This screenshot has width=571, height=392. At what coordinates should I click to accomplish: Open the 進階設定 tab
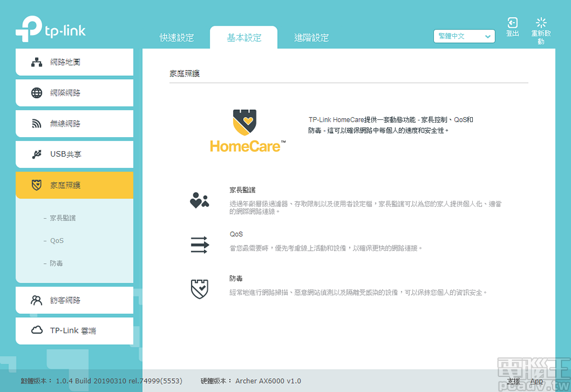(311, 37)
